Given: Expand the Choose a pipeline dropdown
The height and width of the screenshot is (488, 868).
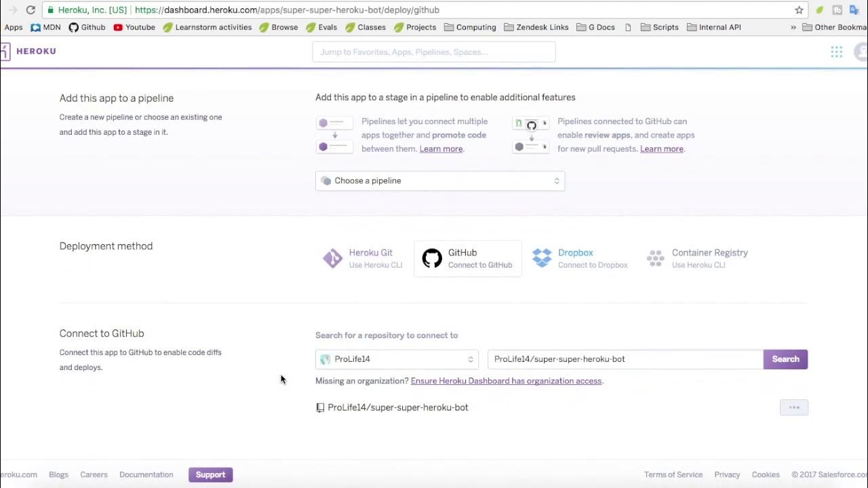Looking at the screenshot, I should 440,181.
